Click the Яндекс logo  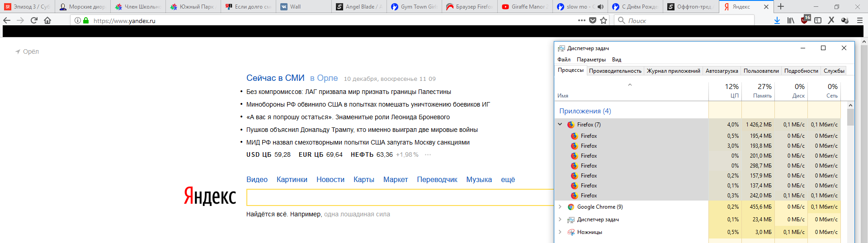tap(210, 196)
